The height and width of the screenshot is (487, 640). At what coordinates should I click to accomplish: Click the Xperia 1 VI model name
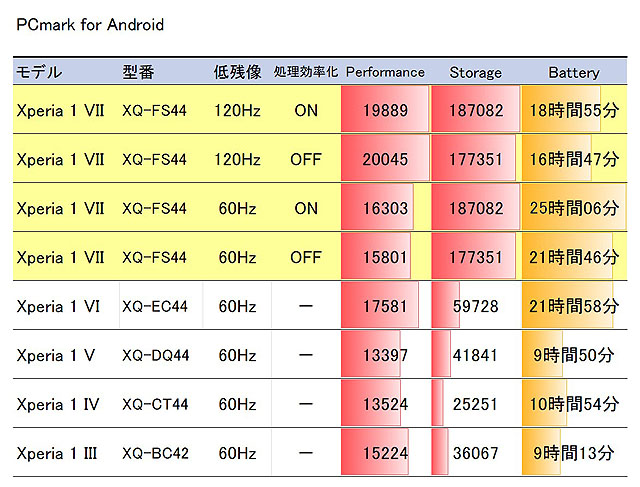coord(58,306)
